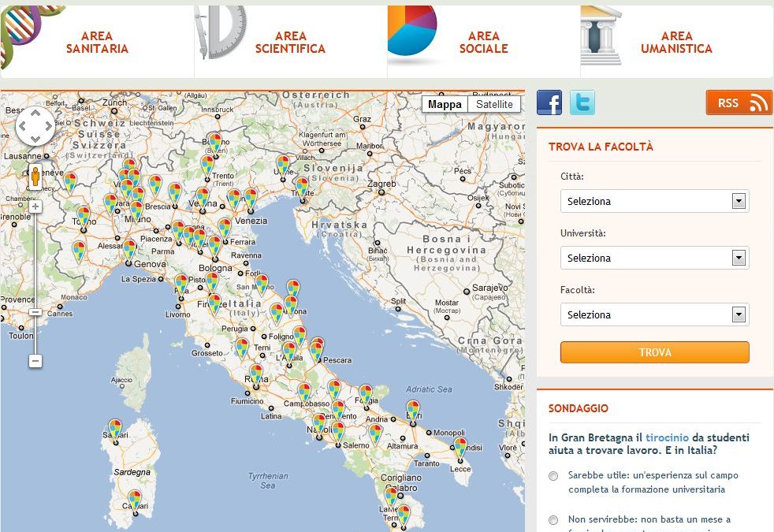Switch to the Mappa tab
This screenshot has width=774, height=532.
(445, 103)
